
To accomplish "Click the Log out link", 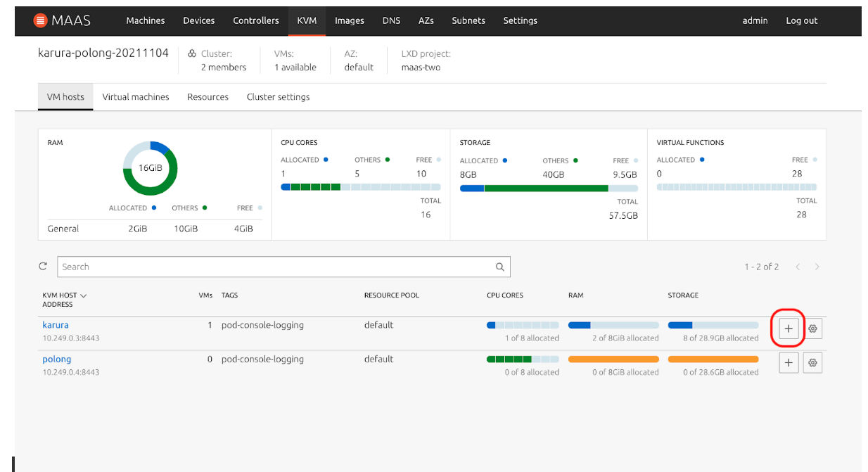I will coord(801,21).
